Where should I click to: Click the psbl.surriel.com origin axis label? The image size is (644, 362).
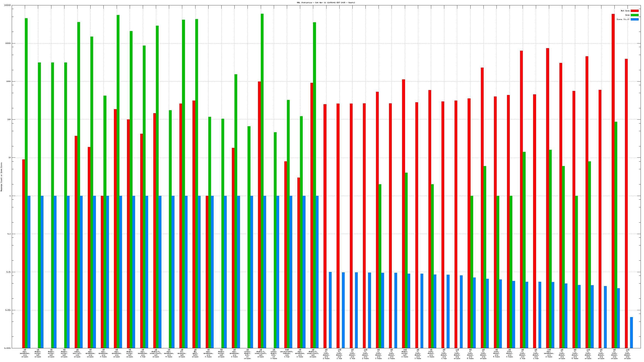click(77, 353)
